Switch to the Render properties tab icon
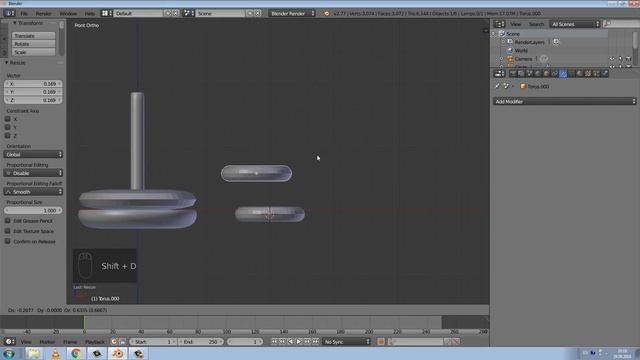Screen dimensions: 640x360 513,73
